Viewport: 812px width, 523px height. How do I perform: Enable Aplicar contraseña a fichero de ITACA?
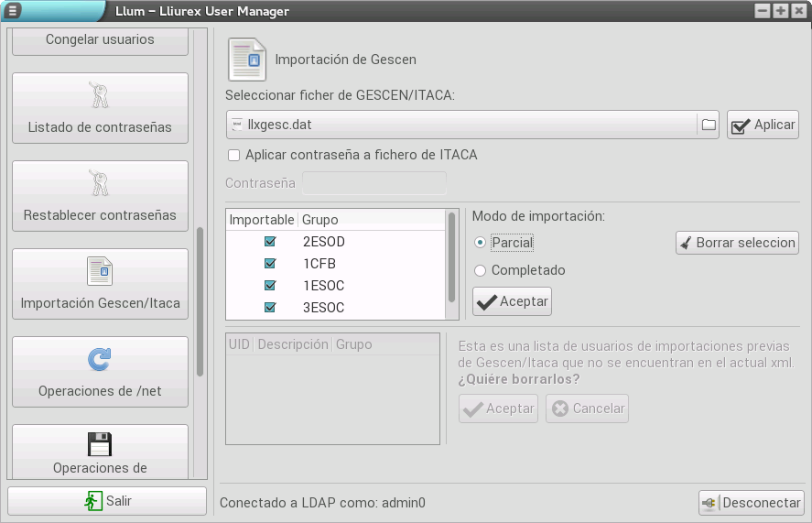[x=234, y=156]
